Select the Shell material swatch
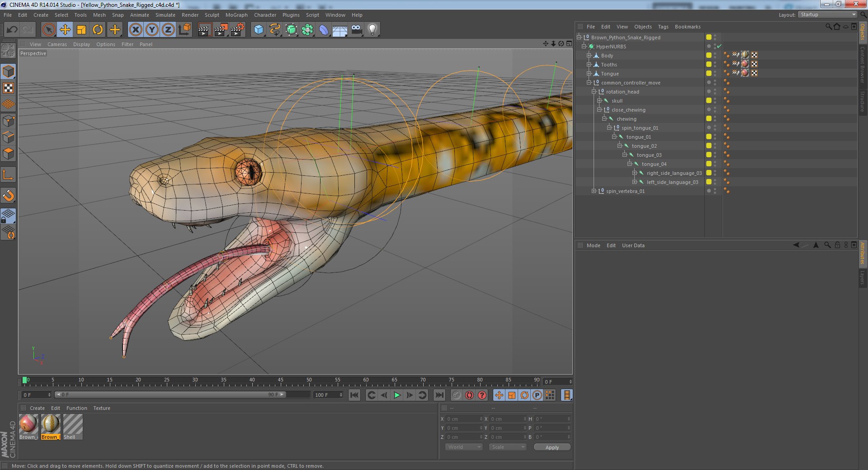Image resolution: width=868 pixels, height=470 pixels. point(73,427)
